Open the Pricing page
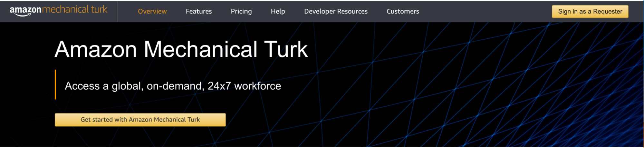 (241, 11)
